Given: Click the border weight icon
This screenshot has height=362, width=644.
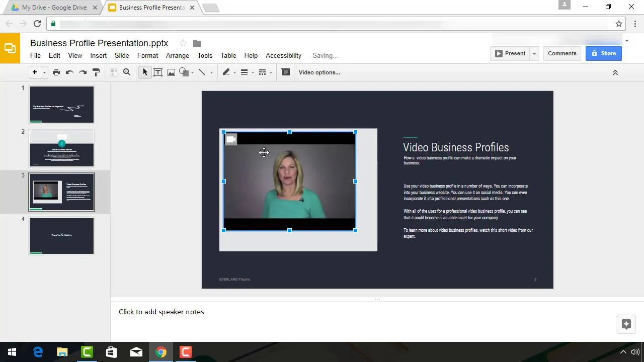Looking at the screenshot, I should (244, 72).
